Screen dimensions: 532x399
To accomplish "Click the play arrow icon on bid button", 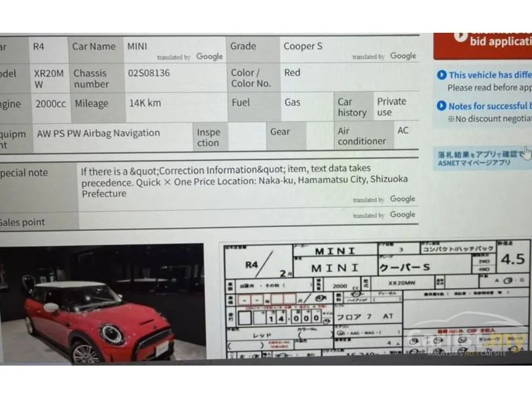I will 460,36.
